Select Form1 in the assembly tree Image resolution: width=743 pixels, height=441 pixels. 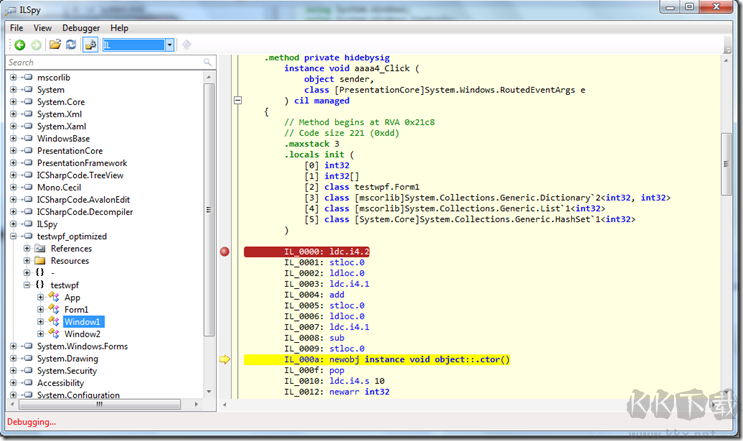point(77,309)
